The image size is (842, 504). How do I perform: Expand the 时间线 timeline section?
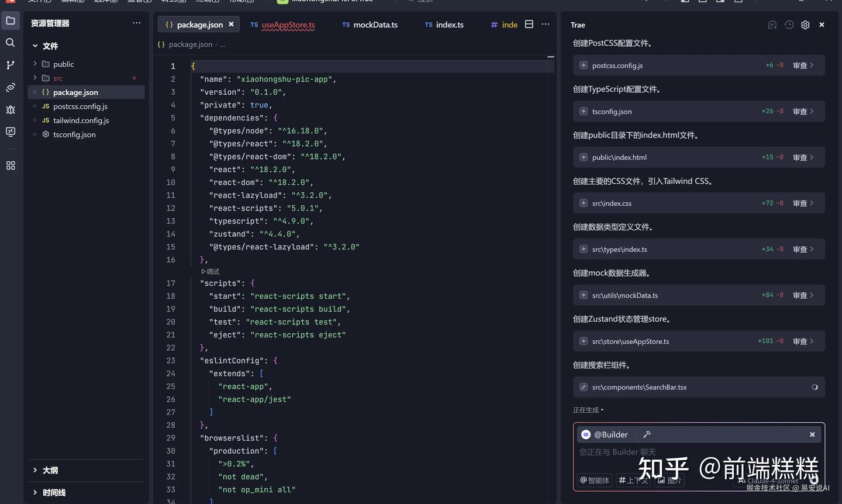[x=54, y=492]
